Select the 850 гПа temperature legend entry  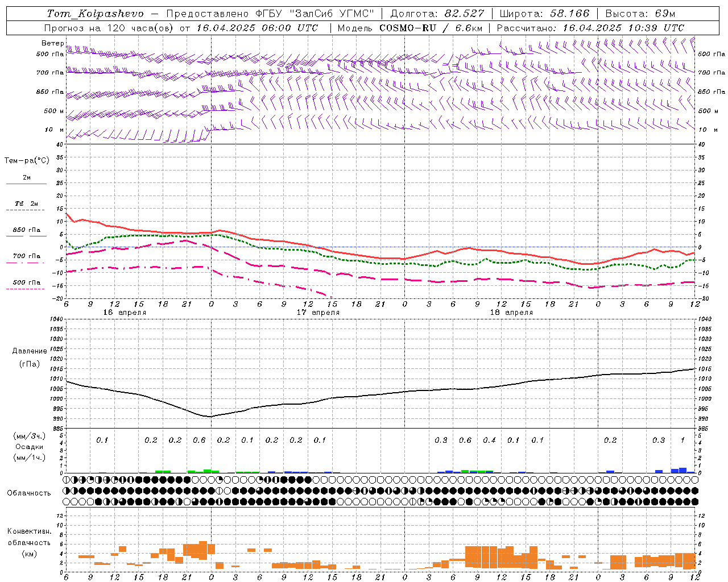[27, 230]
